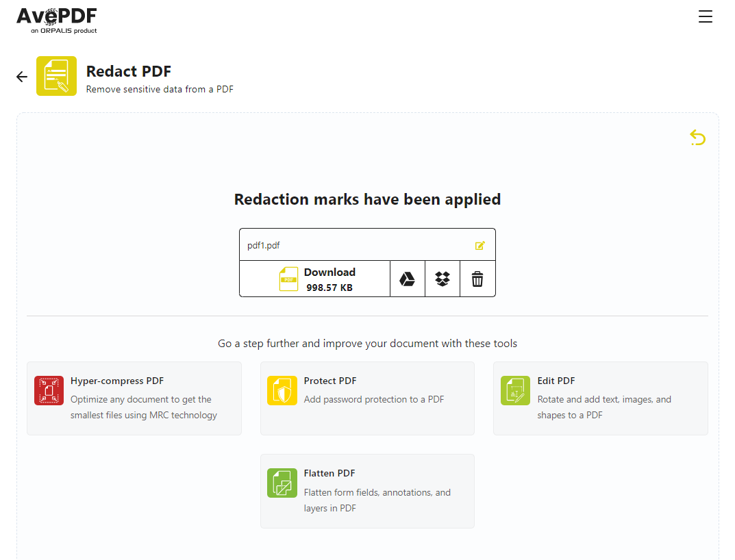Open the Hyper-compress PDF tool
The height and width of the screenshot is (560, 735).
tap(134, 398)
